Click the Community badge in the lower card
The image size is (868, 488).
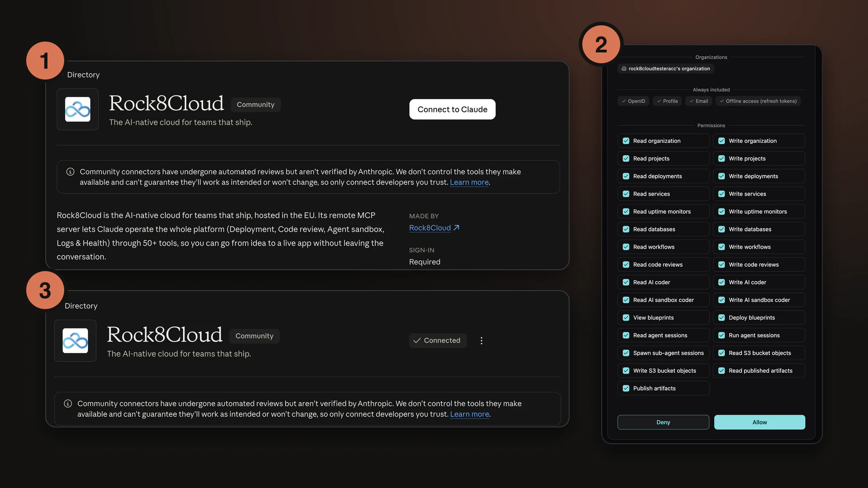tap(254, 336)
